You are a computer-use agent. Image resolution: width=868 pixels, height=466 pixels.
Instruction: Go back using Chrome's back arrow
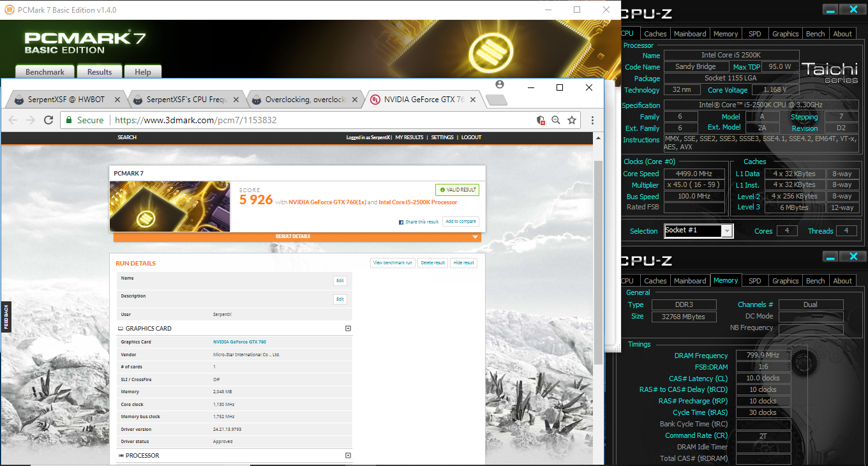point(13,120)
